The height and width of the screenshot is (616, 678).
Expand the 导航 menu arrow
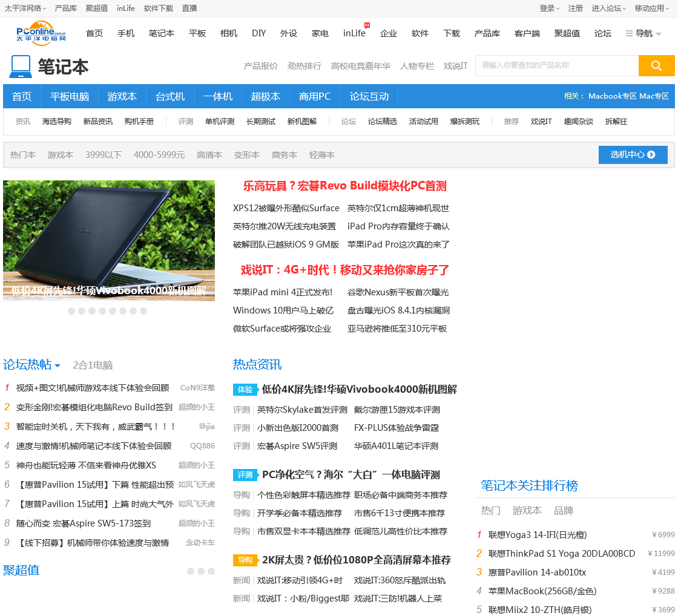(x=659, y=34)
